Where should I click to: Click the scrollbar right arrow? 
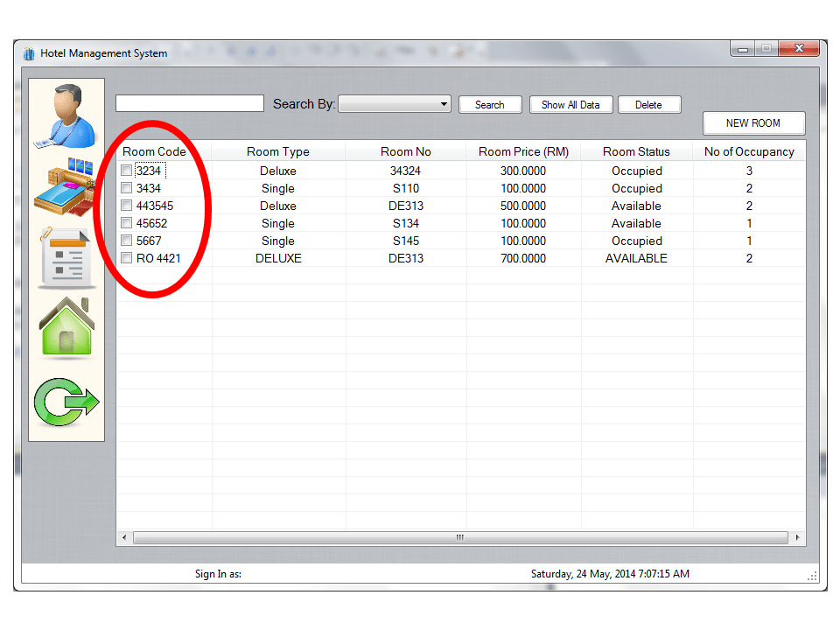(x=797, y=537)
